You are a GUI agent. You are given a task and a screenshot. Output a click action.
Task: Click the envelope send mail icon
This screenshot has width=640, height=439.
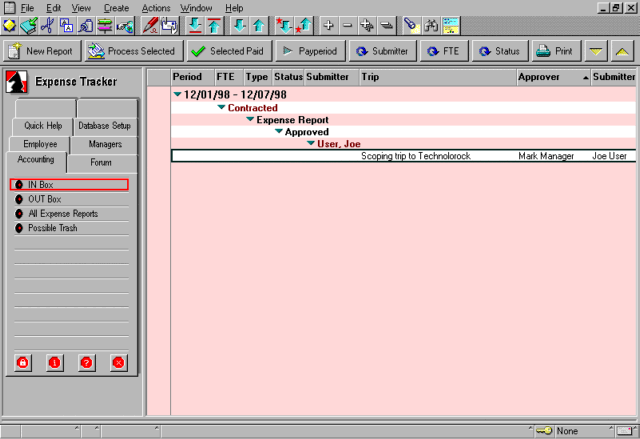[x=169, y=26]
